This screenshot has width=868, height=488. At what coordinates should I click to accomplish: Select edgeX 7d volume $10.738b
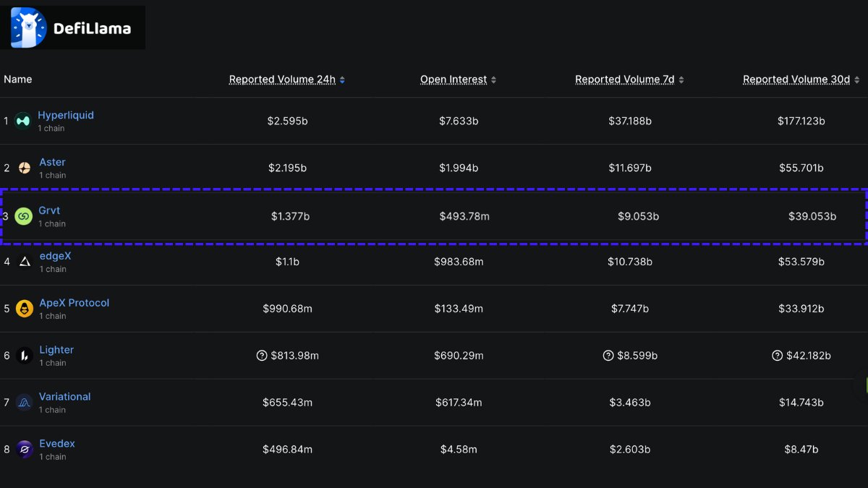tap(630, 262)
